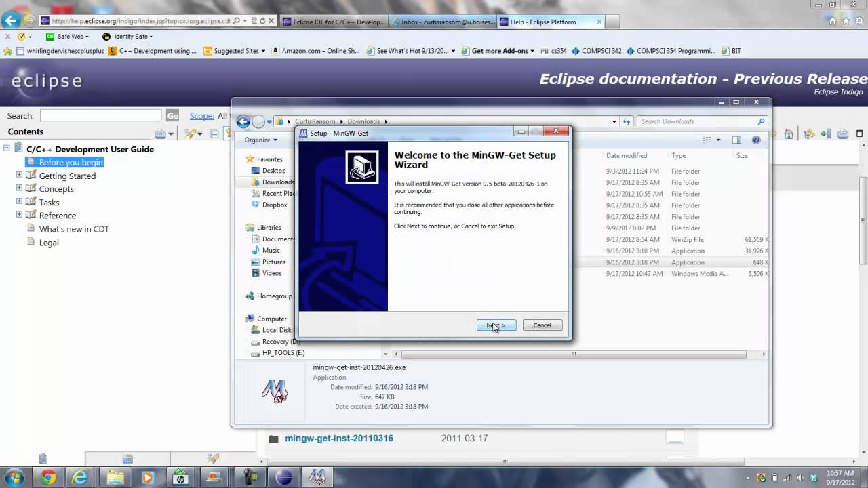Click the MinGW setup icon in taskbar

[x=317, y=477]
